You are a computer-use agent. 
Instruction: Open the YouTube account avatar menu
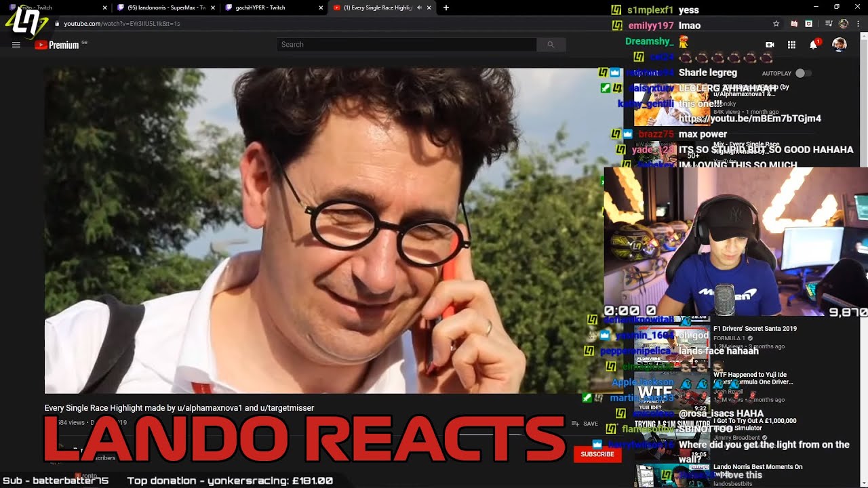click(x=840, y=45)
